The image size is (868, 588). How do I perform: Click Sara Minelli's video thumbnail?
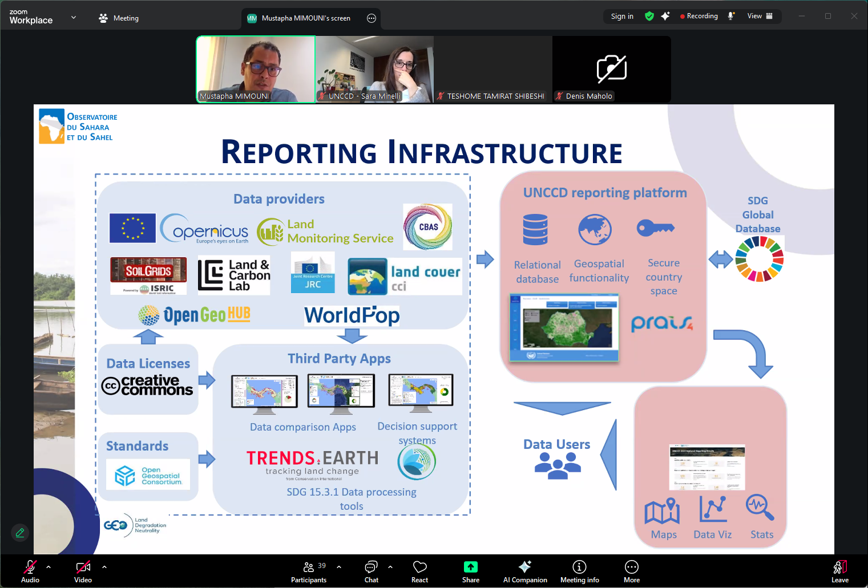[374, 68]
